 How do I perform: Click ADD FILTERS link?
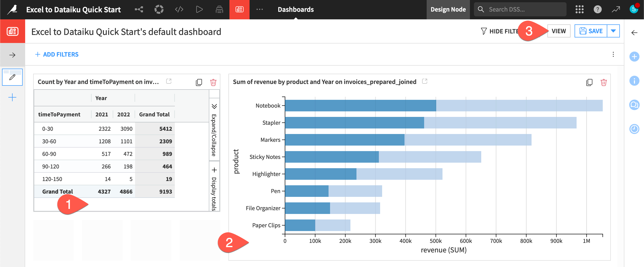[x=57, y=54]
